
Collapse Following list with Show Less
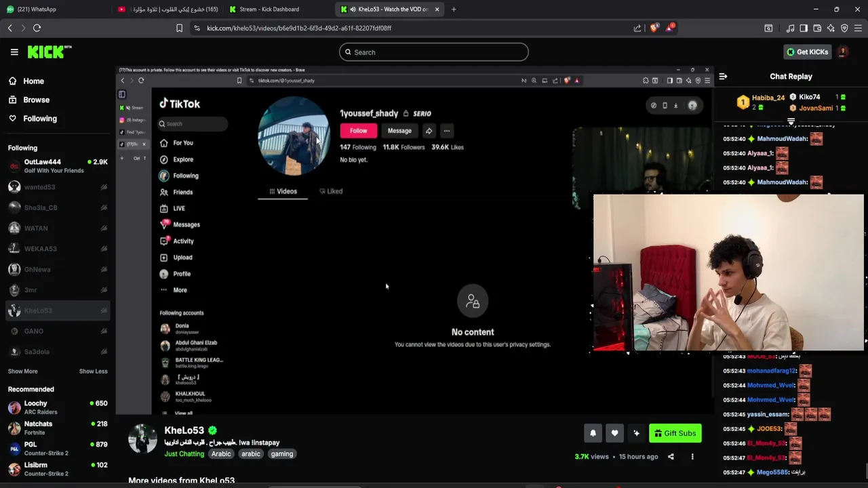tap(93, 371)
